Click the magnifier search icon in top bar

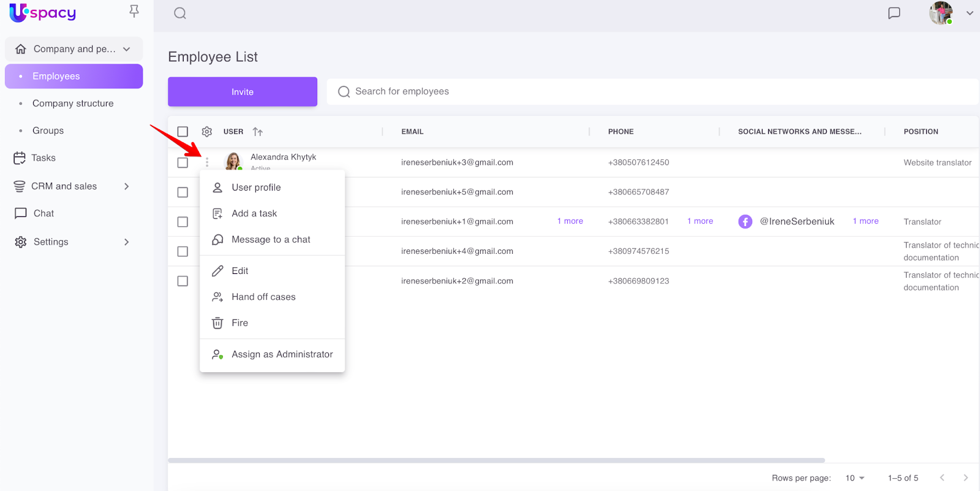coord(180,13)
